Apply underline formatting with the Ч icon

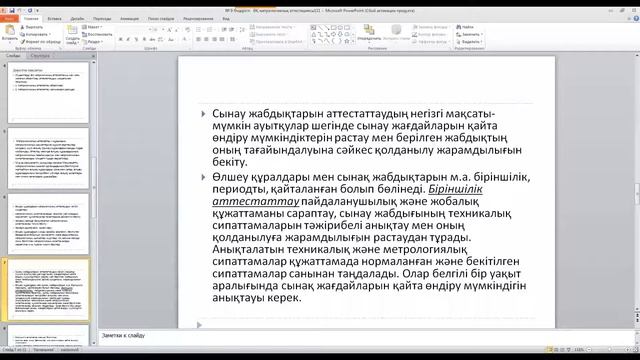click(x=136, y=40)
